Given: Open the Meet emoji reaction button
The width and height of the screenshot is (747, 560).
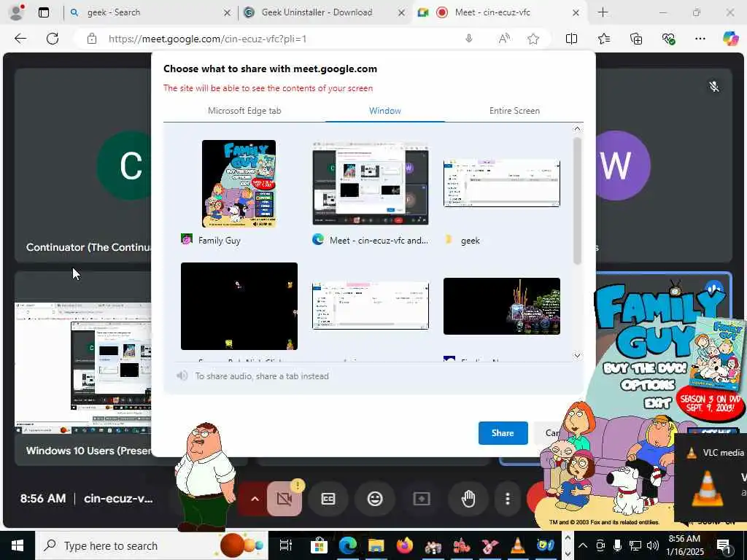Looking at the screenshot, I should point(375,499).
